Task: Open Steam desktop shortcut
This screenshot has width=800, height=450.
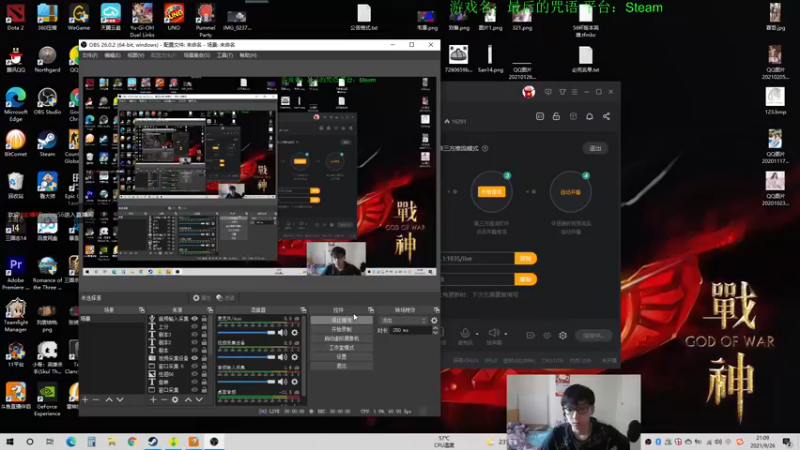Action: (47, 143)
